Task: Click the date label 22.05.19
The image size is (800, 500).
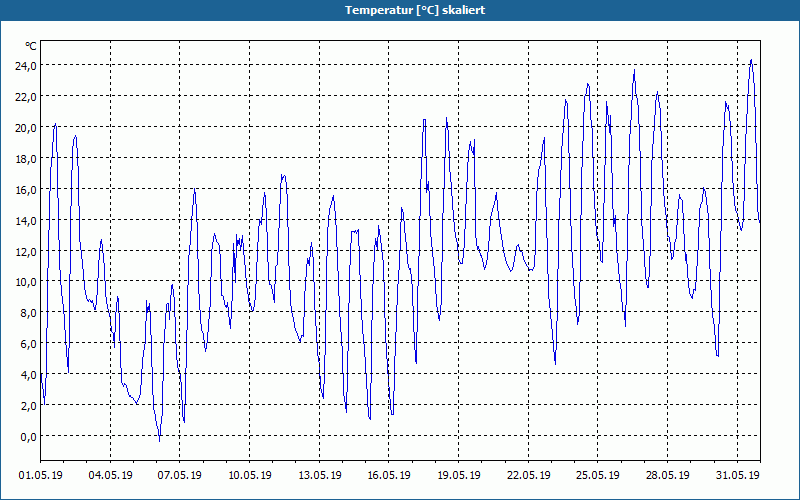Action: coord(529,475)
